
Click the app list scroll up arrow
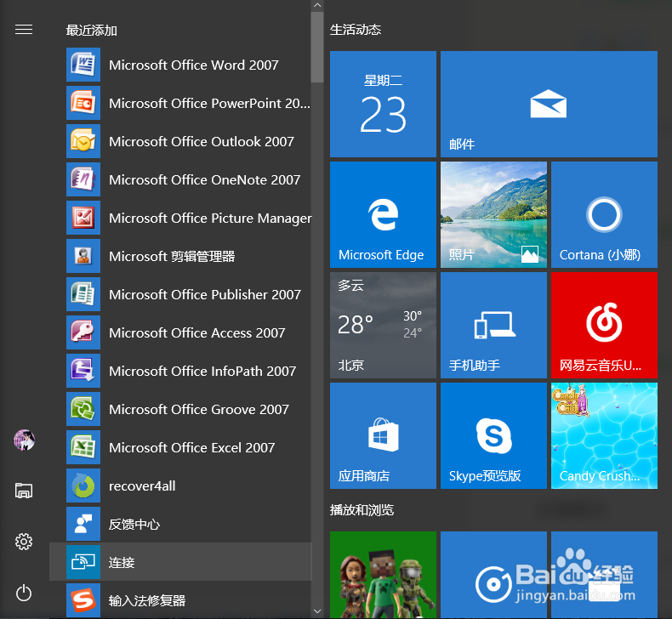(317, 5)
